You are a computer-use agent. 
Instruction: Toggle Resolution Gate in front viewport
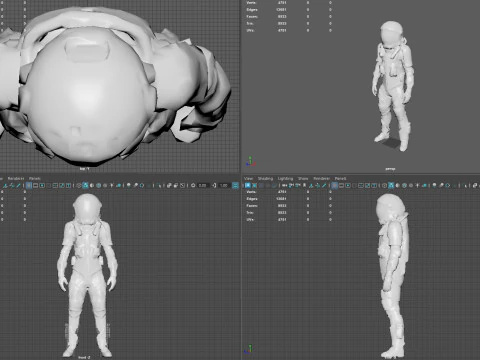tap(42, 185)
